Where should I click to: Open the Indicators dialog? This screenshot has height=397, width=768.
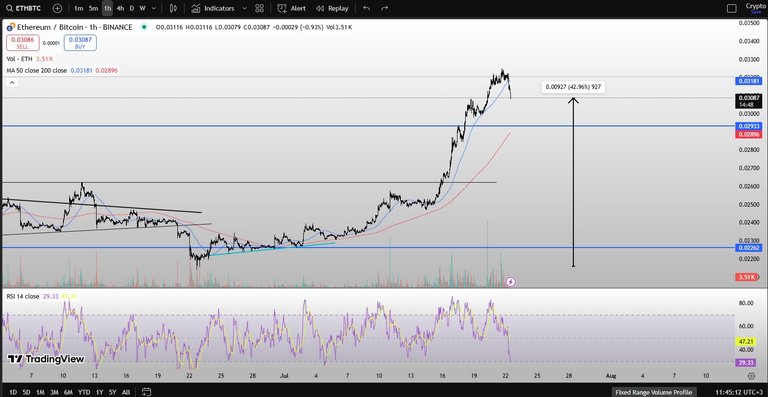click(213, 8)
